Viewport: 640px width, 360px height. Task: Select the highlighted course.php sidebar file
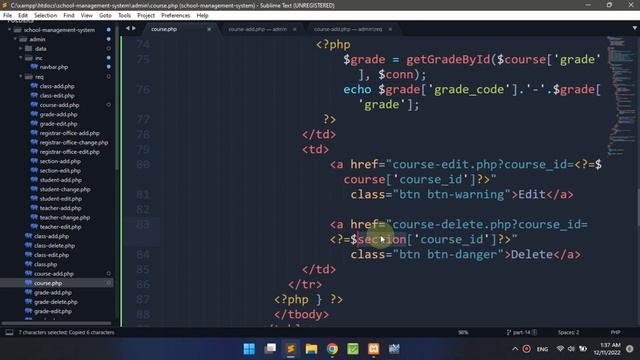coord(56,283)
